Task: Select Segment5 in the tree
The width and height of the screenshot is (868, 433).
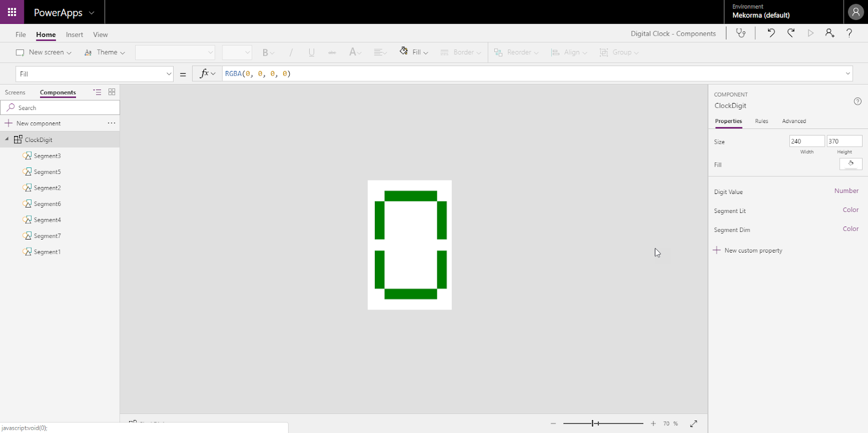Action: (x=47, y=172)
